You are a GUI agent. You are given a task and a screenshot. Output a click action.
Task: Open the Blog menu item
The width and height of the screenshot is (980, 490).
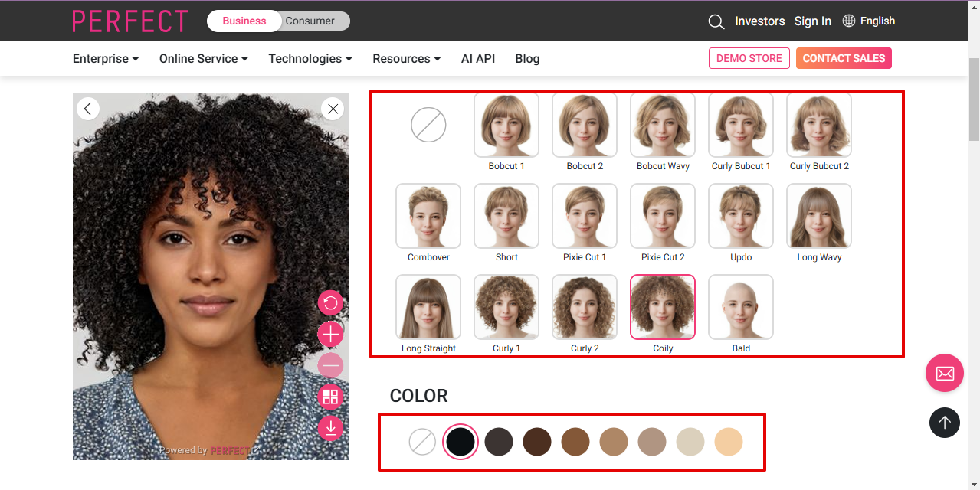pyautogui.click(x=527, y=58)
